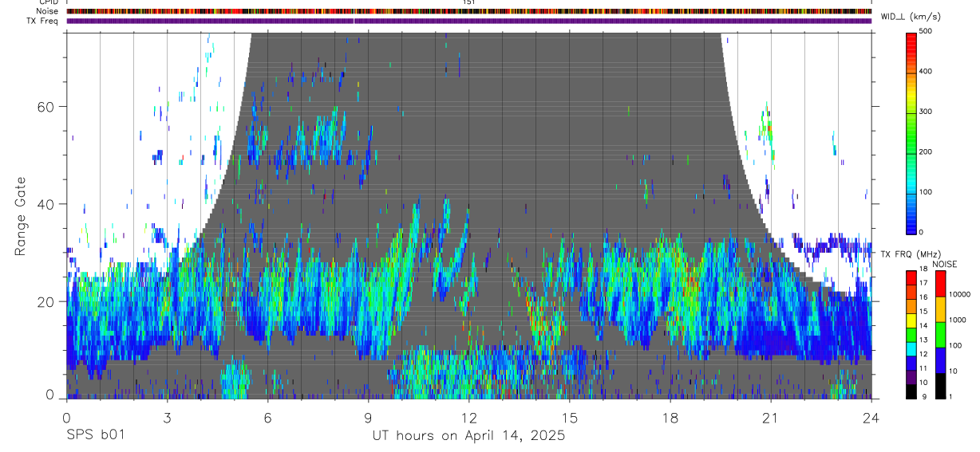This screenshot has width=980, height=452.
Task: Pick the black segment of NOISE colorbar
Action: [940, 386]
